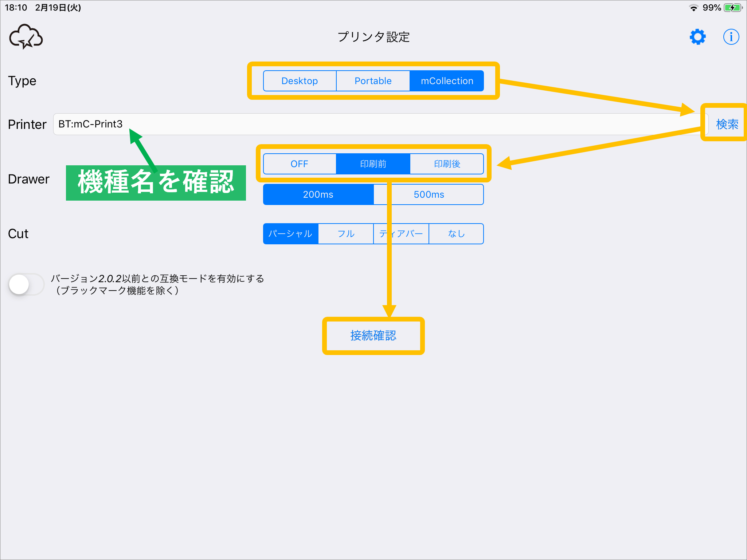Select Desktop printer type

pyautogui.click(x=300, y=81)
